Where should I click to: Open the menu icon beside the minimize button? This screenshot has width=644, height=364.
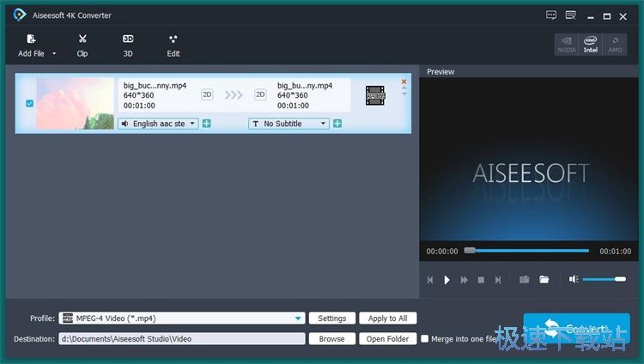point(571,15)
